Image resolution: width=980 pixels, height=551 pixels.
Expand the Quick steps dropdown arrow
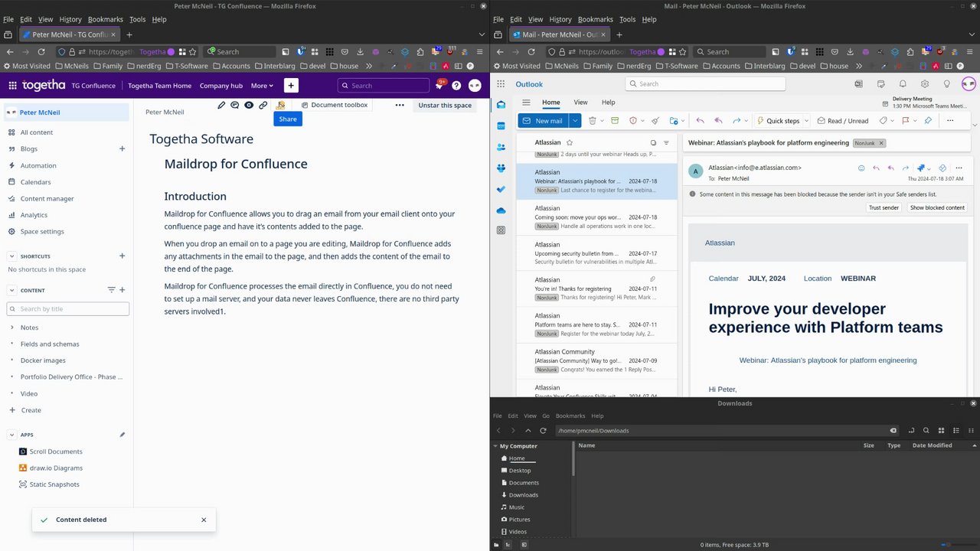click(x=806, y=121)
